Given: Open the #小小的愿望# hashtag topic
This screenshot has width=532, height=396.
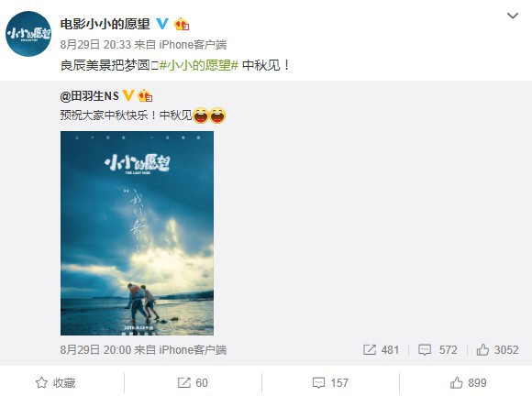Looking at the screenshot, I should point(199,65).
